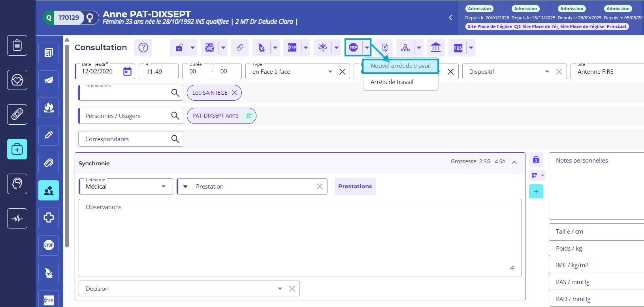
Task: Click the X-ray toolbar icon
Action: (x=292, y=48)
